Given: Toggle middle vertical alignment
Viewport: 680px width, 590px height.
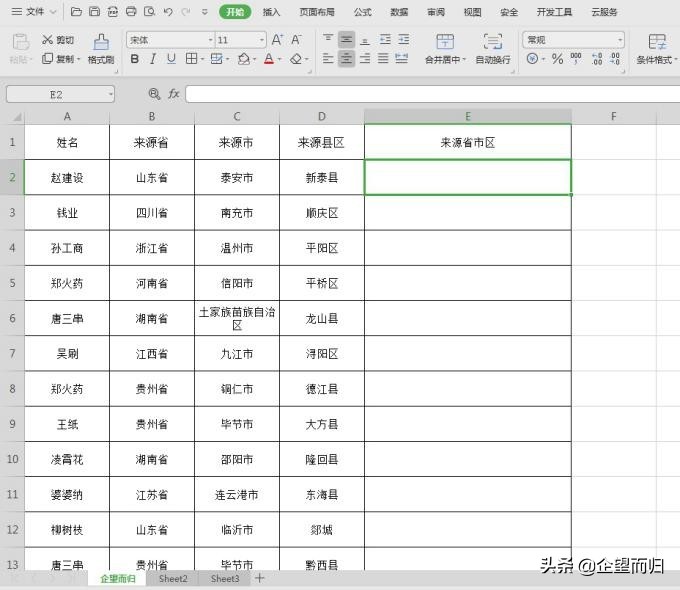Looking at the screenshot, I should pyautogui.click(x=346, y=39).
